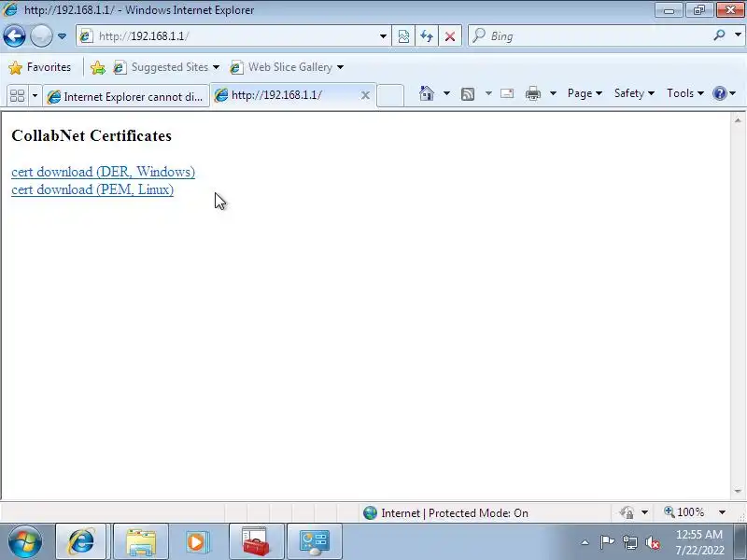Open the Page menu
This screenshot has width=747, height=560.
coord(585,93)
